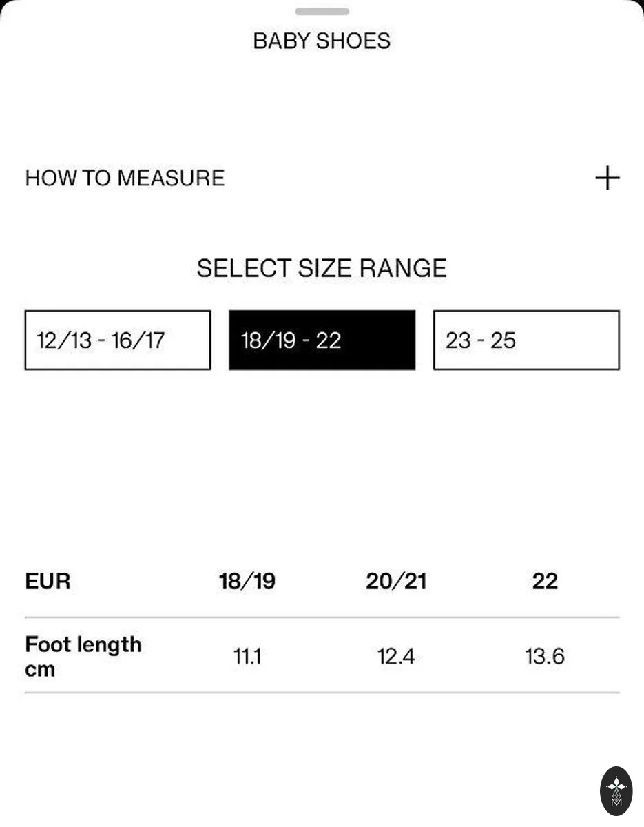Click the 20/21 column header

click(x=396, y=581)
